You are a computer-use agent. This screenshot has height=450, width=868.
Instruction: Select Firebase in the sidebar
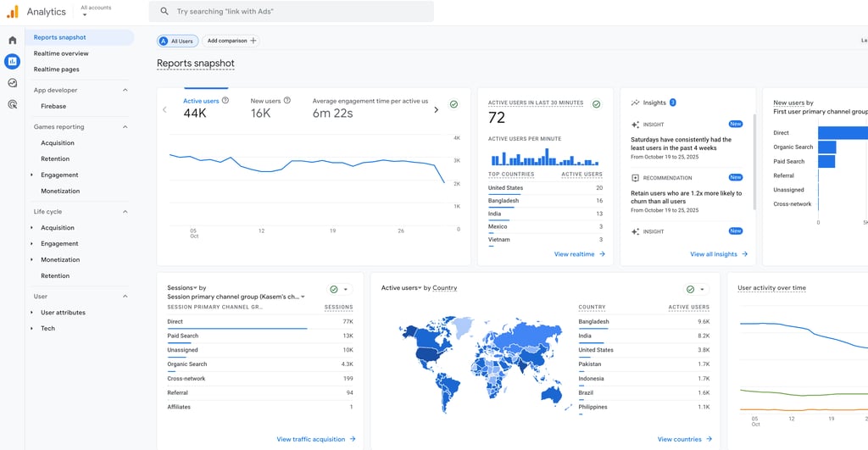point(53,107)
